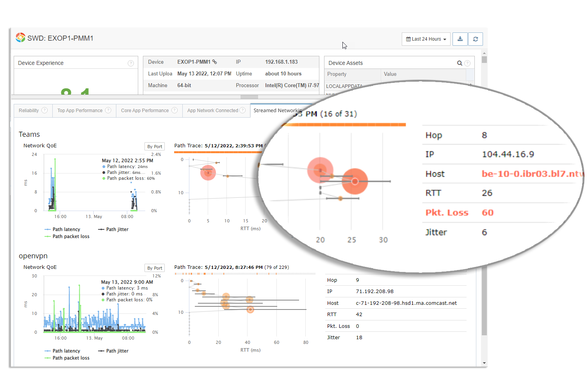Click By Port button for Teams
The image size is (588, 390).
155,147
